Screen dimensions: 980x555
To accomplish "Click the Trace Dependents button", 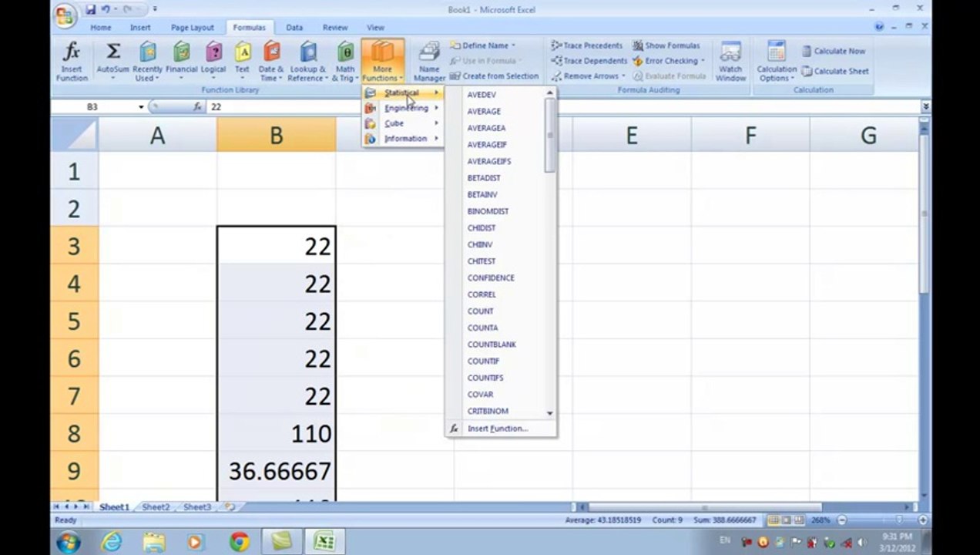I will 589,61.
